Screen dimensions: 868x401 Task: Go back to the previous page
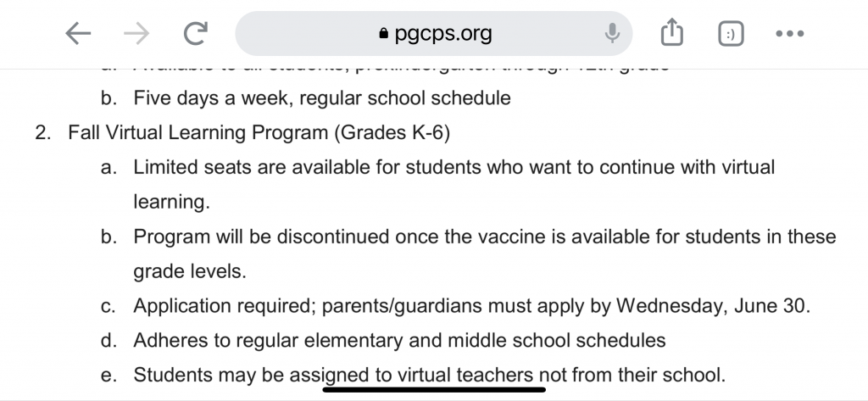[x=78, y=34]
